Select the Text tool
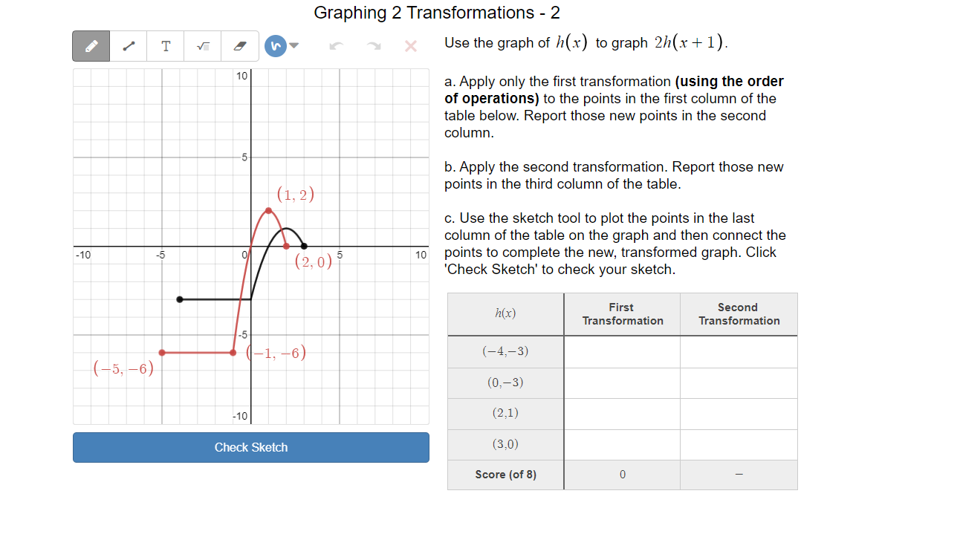Image resolution: width=960 pixels, height=560 pixels. click(x=165, y=45)
